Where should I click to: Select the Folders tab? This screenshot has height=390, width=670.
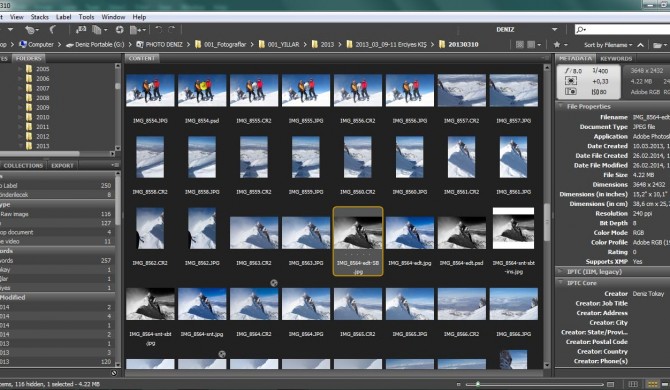coord(29,59)
